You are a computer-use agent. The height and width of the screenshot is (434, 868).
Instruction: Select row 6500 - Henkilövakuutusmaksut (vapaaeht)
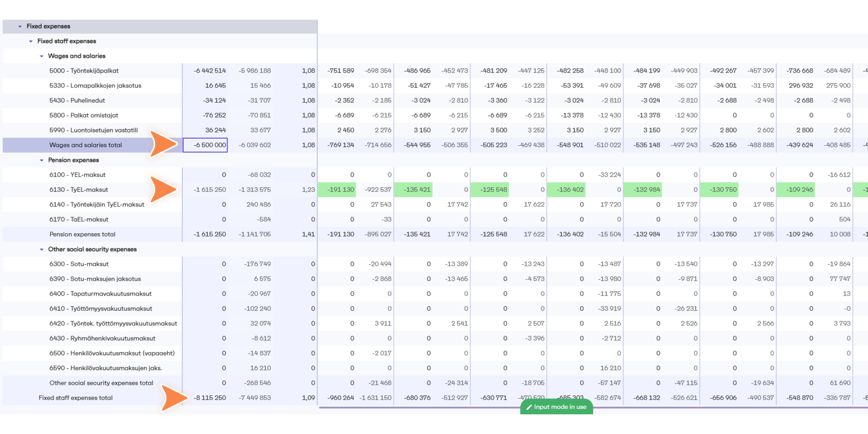[112, 353]
